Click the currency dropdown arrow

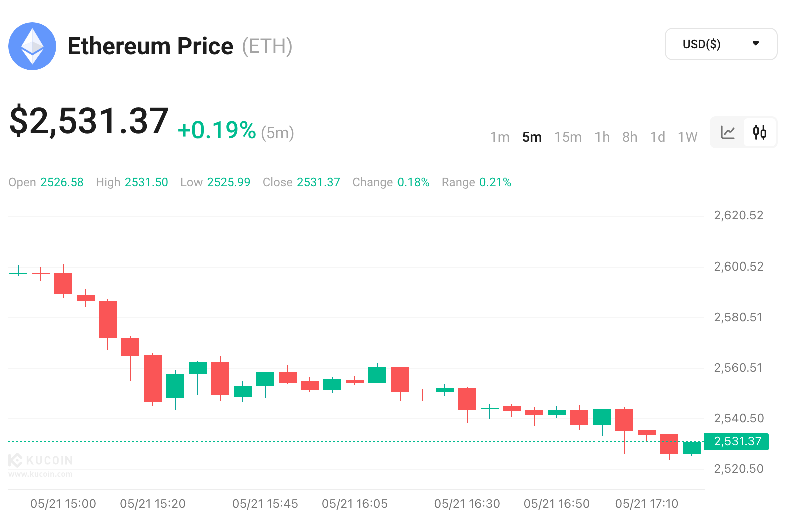pos(756,44)
